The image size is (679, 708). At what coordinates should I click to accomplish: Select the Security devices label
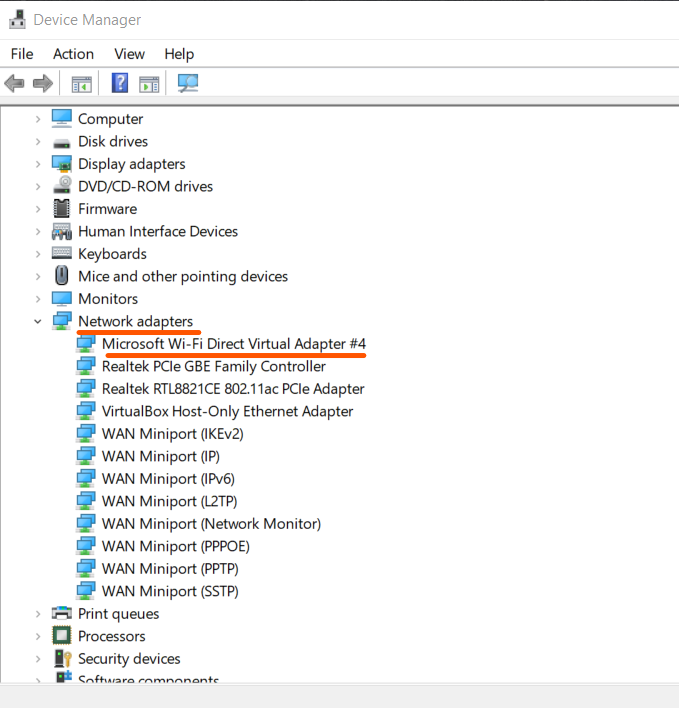pos(129,659)
